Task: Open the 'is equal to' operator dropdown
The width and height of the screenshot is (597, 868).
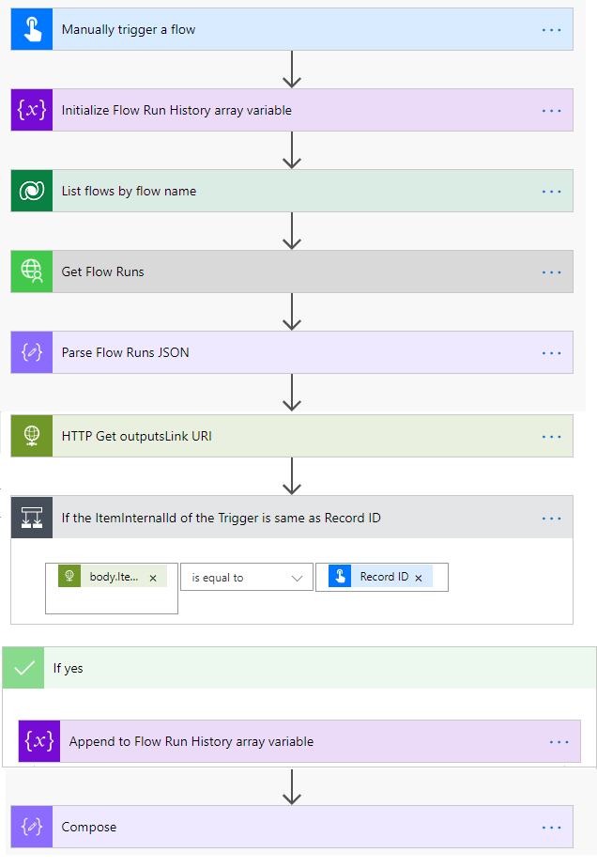Action: (x=247, y=578)
